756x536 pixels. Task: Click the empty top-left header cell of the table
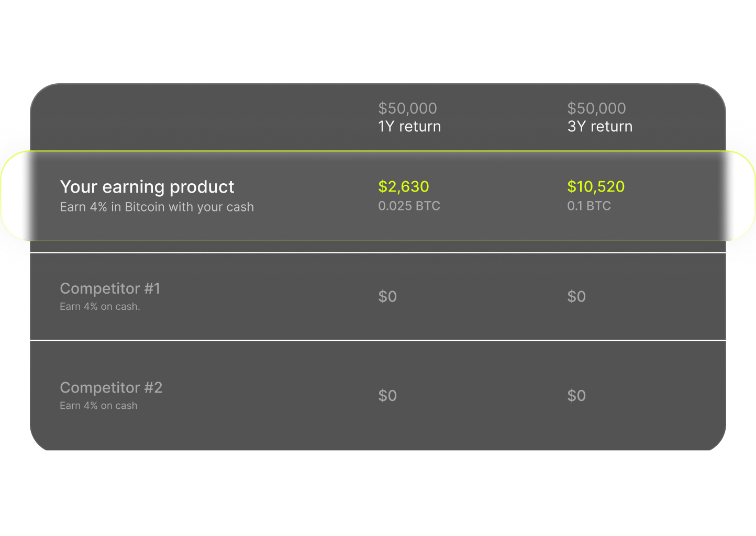(199, 117)
